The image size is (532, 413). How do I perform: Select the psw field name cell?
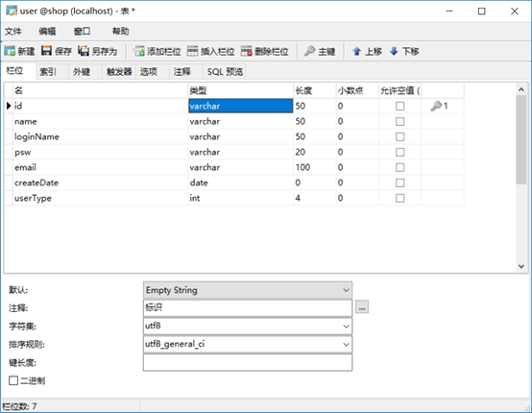(x=101, y=152)
